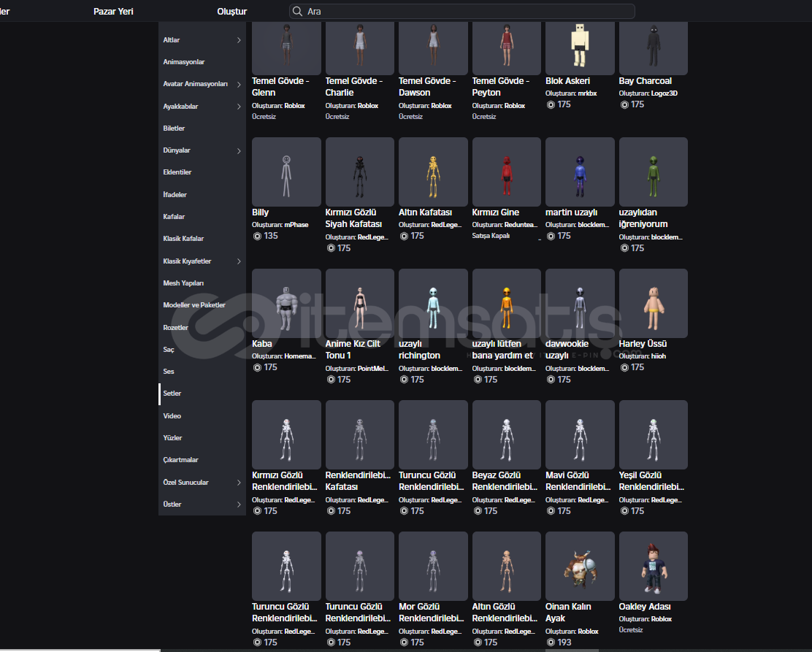Go to the Mesh Yapıları category

183,283
